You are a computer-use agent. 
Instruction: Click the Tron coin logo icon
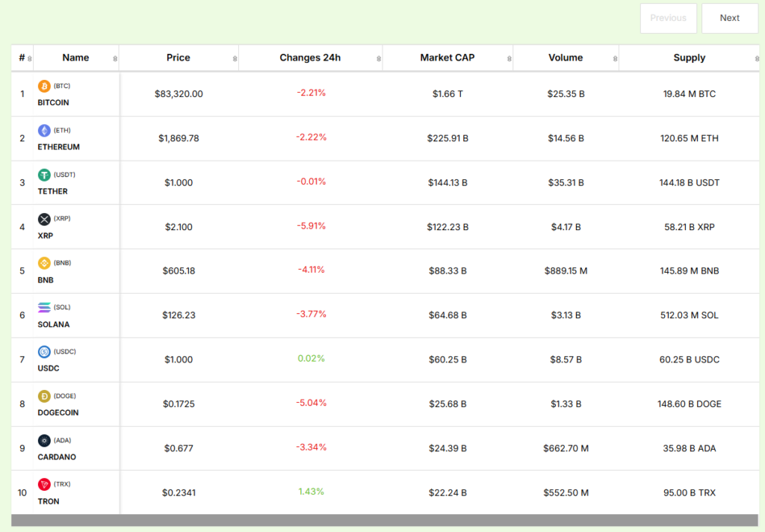coord(44,484)
